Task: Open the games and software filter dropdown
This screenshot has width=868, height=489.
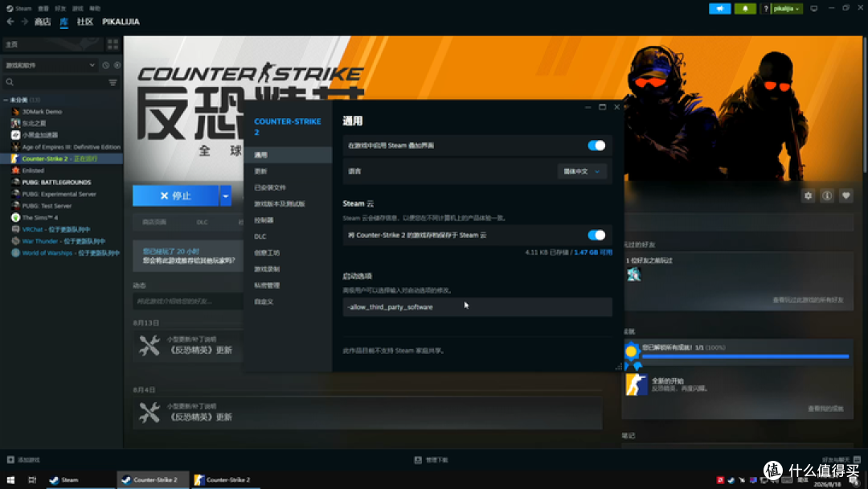Action: [x=50, y=65]
